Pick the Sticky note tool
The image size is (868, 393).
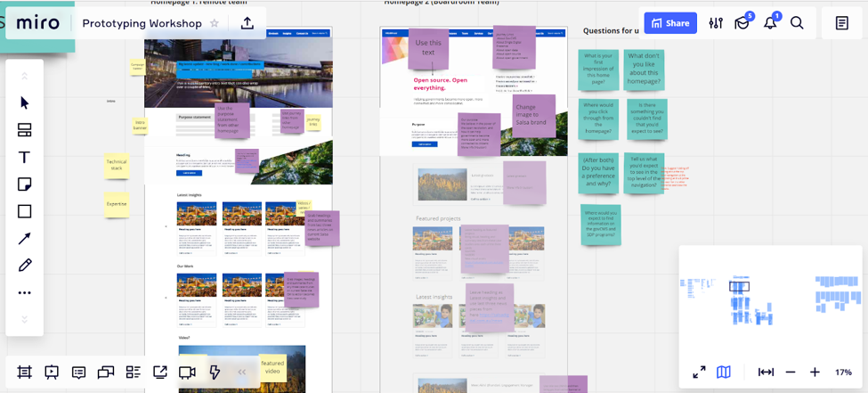[x=25, y=184]
